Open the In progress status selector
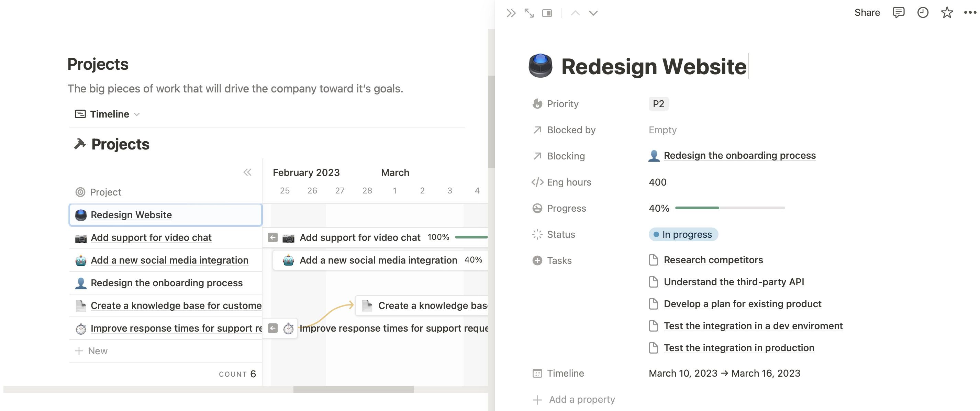Screen dimensions: 980x411 [x=683, y=234]
